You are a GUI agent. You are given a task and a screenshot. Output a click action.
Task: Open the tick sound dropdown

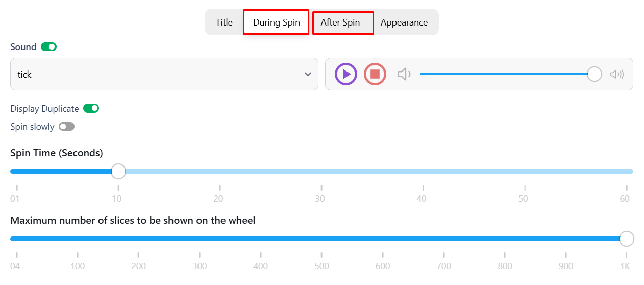coord(164,74)
